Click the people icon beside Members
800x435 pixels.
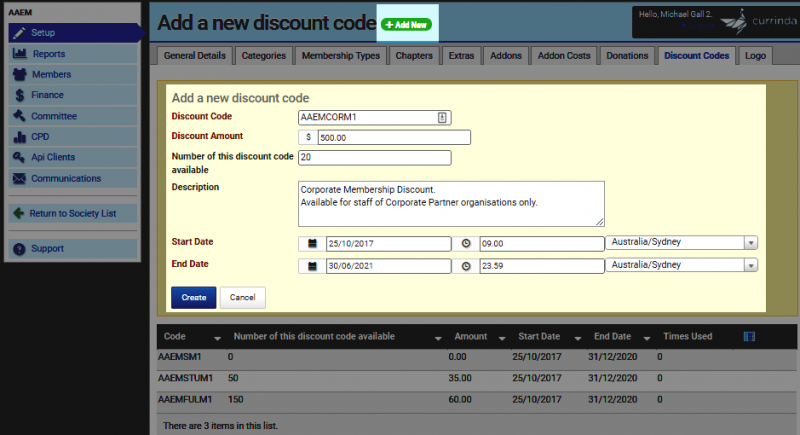click(x=19, y=74)
